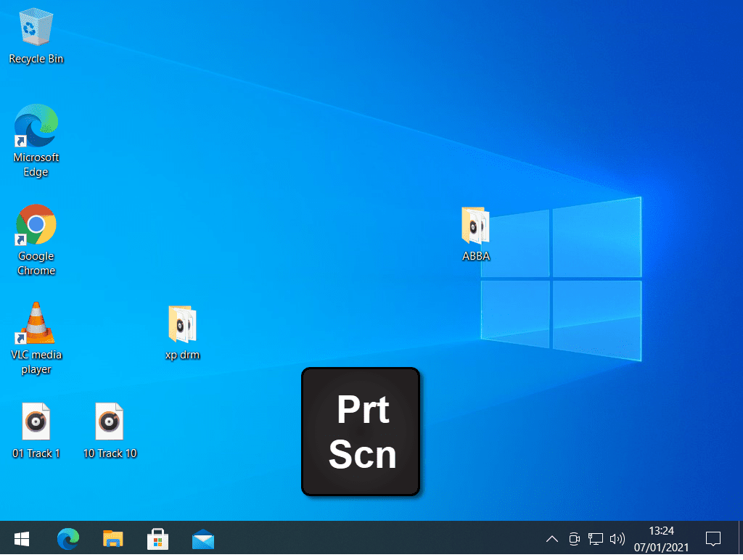Click the Prt Scn key graphic

(x=360, y=432)
